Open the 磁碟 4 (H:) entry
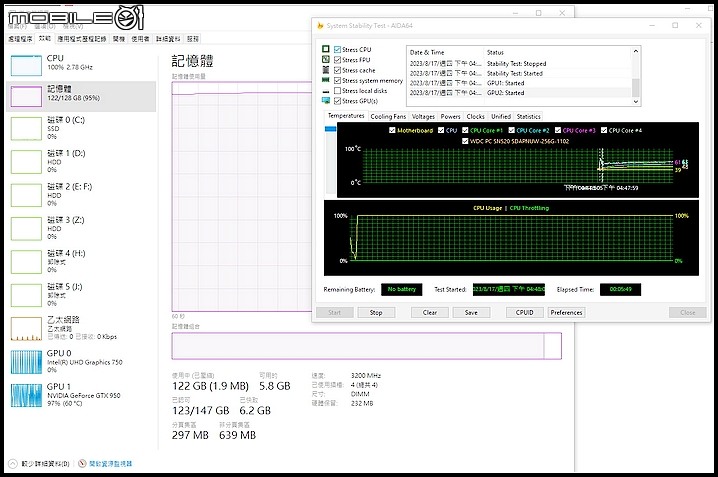This screenshot has width=718, height=477. [x=82, y=261]
